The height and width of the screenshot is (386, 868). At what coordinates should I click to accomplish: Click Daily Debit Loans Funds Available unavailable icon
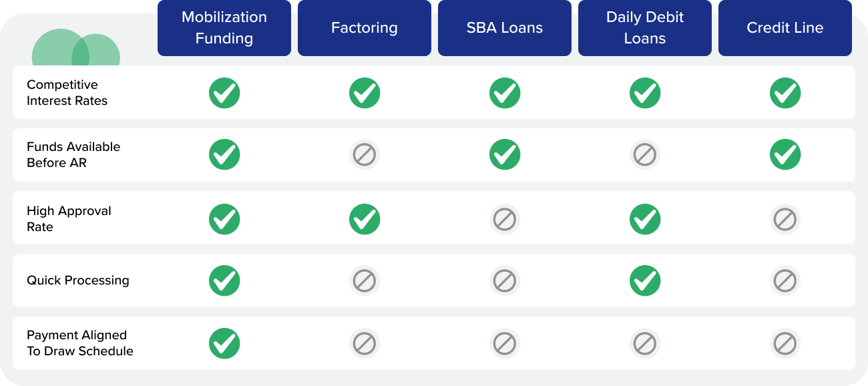(645, 155)
